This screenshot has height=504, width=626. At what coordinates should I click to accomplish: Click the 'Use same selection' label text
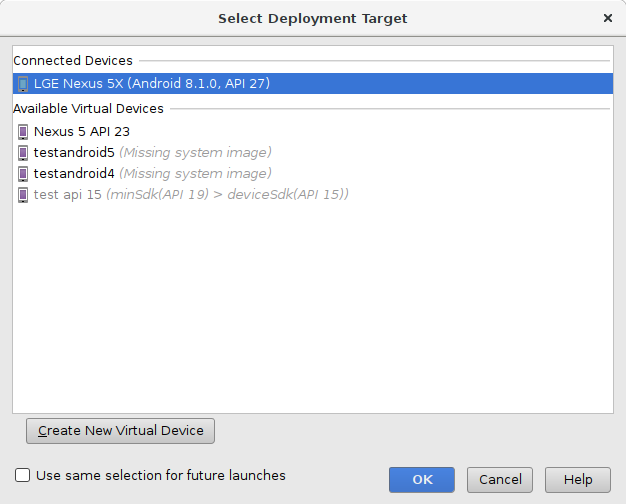coord(161,476)
